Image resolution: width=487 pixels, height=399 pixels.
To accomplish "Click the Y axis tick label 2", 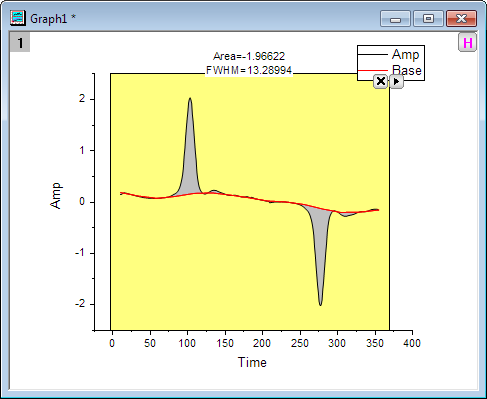I will pos(82,99).
